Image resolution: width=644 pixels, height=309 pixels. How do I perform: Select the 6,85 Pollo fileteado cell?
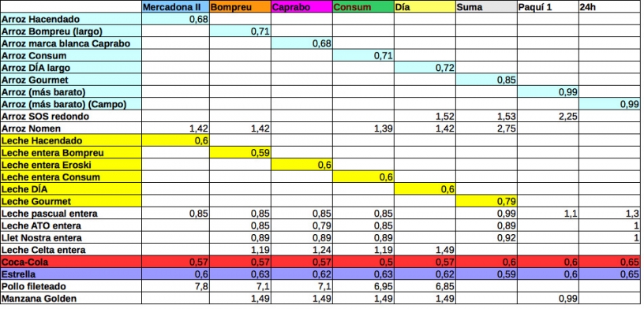425,286
